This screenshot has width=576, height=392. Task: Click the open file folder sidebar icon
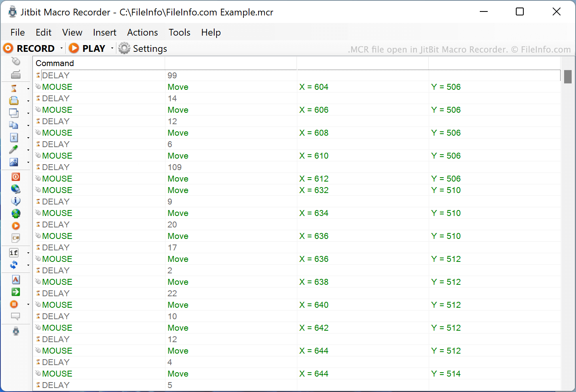14,100
